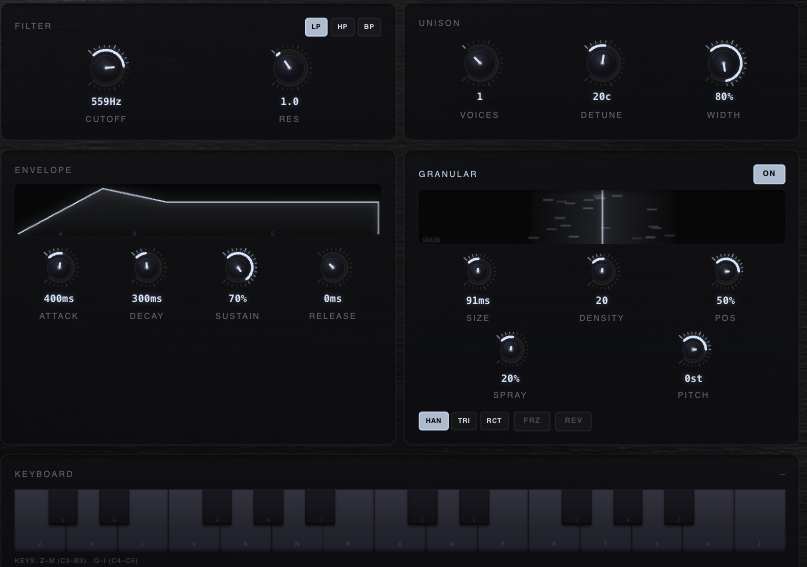Select the RCT grain window shape
This screenshot has height=567, width=807.
(494, 421)
